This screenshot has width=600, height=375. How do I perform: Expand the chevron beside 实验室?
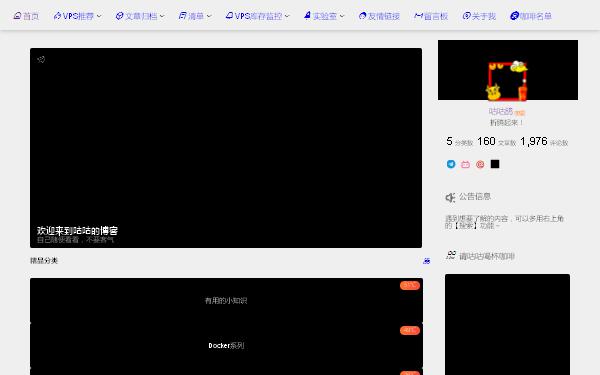click(x=342, y=16)
